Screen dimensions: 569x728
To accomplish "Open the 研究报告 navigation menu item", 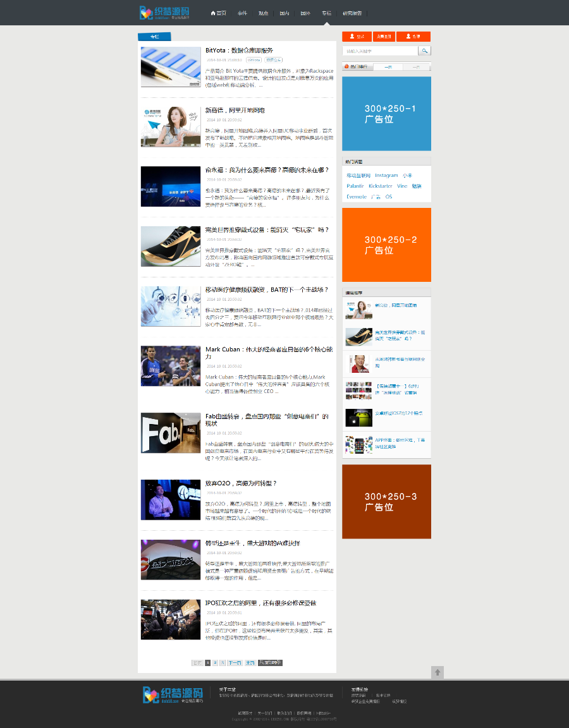I will [352, 13].
